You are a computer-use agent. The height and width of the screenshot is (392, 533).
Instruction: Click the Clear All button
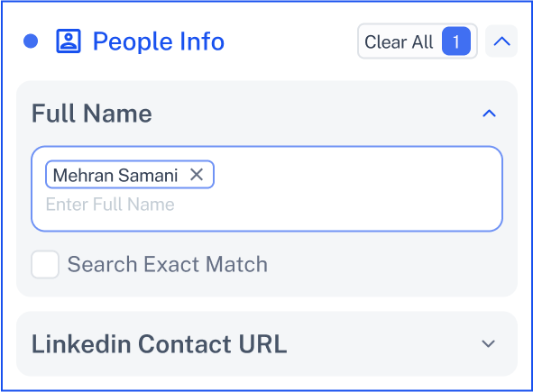click(418, 41)
